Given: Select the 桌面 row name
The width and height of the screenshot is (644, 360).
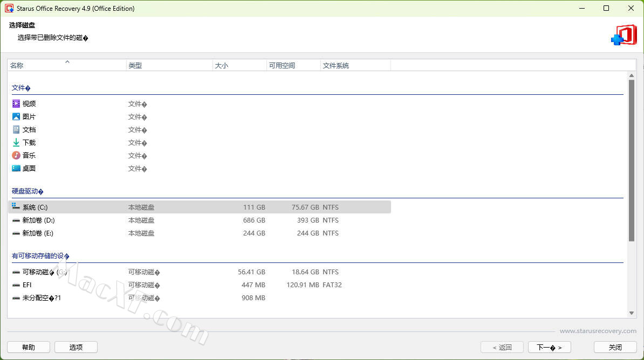Looking at the screenshot, I should [x=29, y=168].
